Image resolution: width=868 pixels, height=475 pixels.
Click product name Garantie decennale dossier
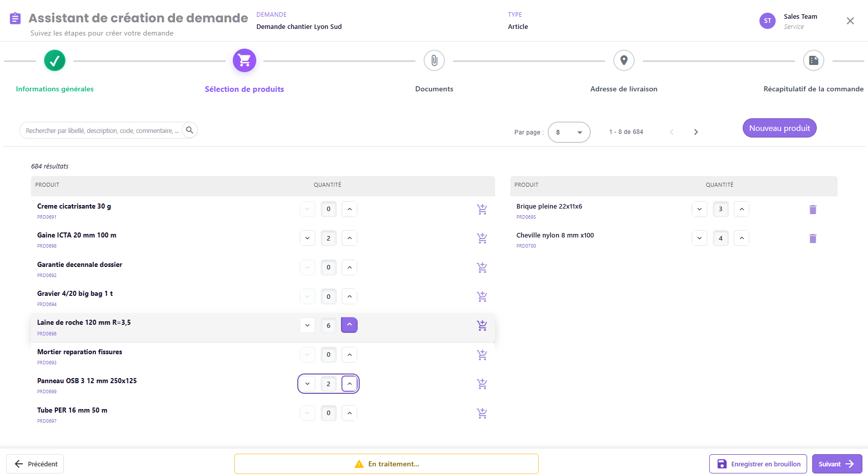80,264
